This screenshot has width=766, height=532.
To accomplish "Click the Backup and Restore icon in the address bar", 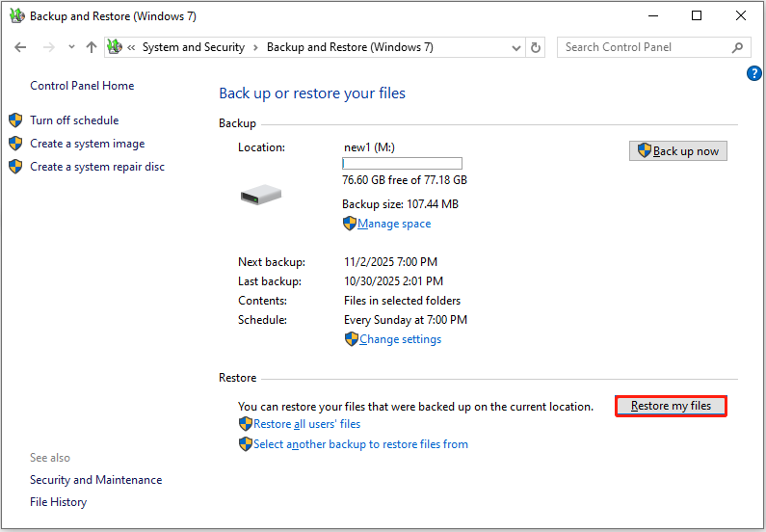I will click(115, 47).
